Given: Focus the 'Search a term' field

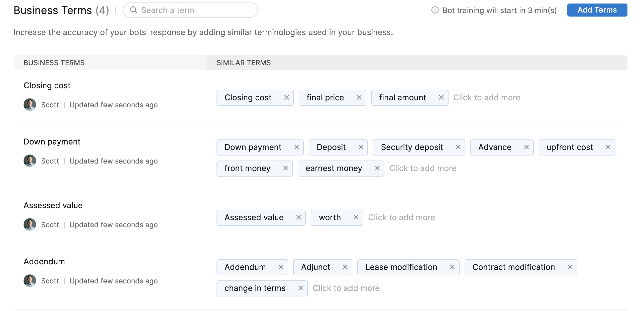Looking at the screenshot, I should click(190, 10).
